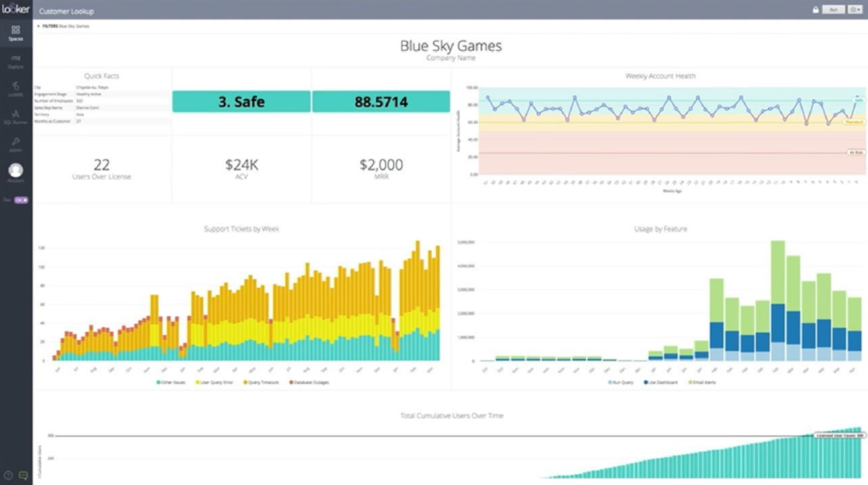The height and width of the screenshot is (485, 868).
Task: Toggle Query Timeouts legend entry
Action: (261, 382)
